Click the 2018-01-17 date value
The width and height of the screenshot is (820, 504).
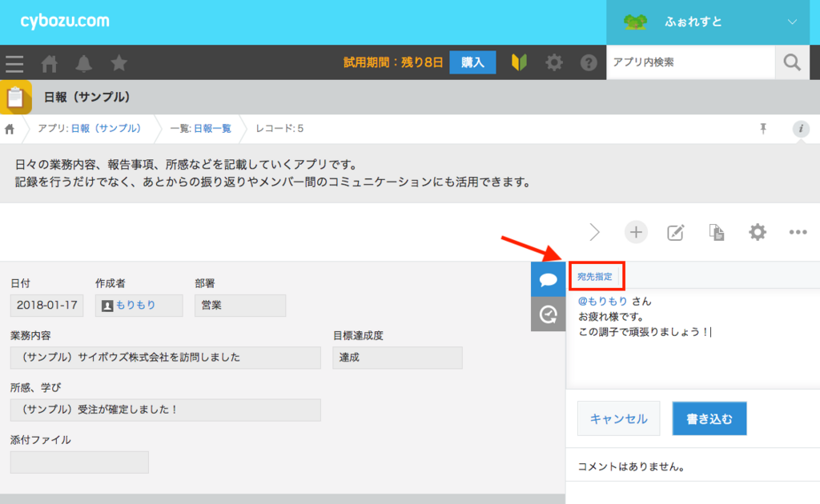pyautogui.click(x=47, y=306)
